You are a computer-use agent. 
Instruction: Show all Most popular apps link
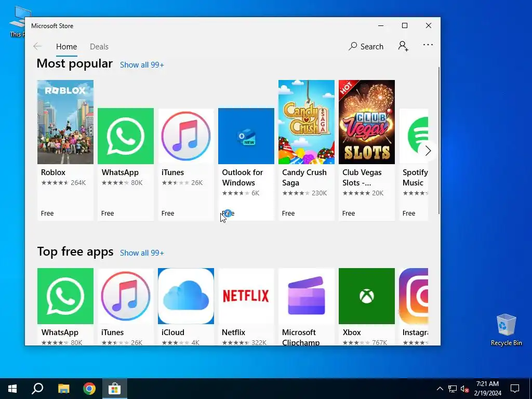coord(142,65)
